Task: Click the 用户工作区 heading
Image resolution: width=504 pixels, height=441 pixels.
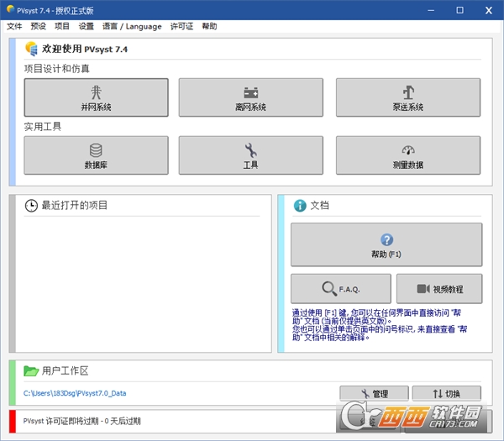Action: pos(66,371)
